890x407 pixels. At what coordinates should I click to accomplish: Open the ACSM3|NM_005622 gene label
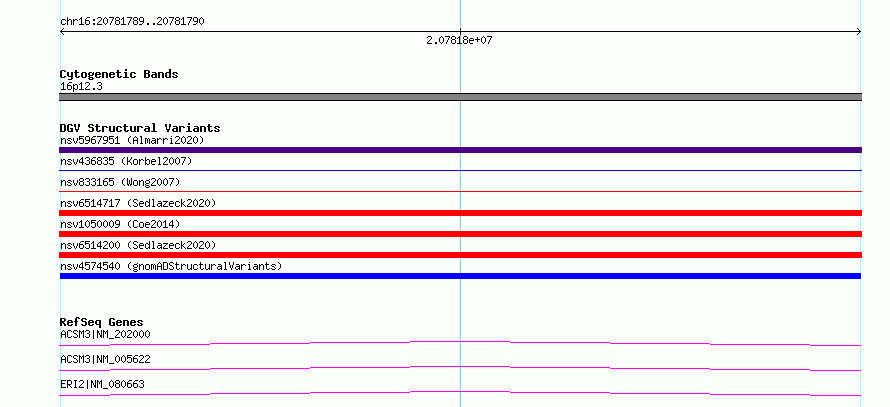[105, 359]
